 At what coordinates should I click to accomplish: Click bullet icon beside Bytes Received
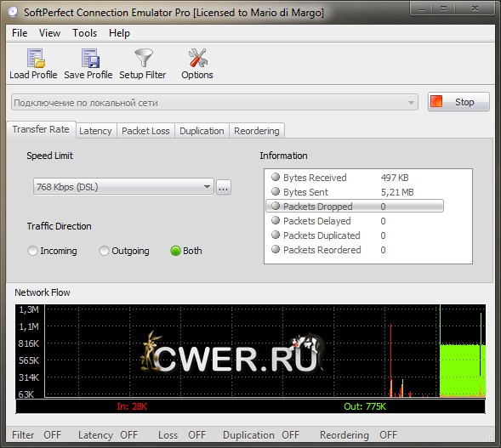click(276, 177)
